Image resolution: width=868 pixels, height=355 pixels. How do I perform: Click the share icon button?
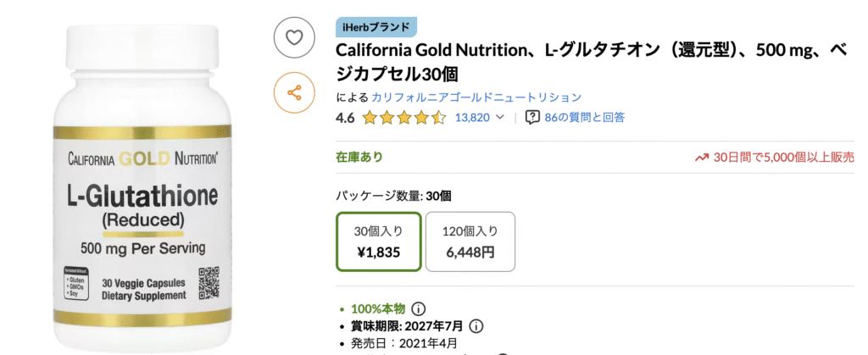(x=294, y=92)
